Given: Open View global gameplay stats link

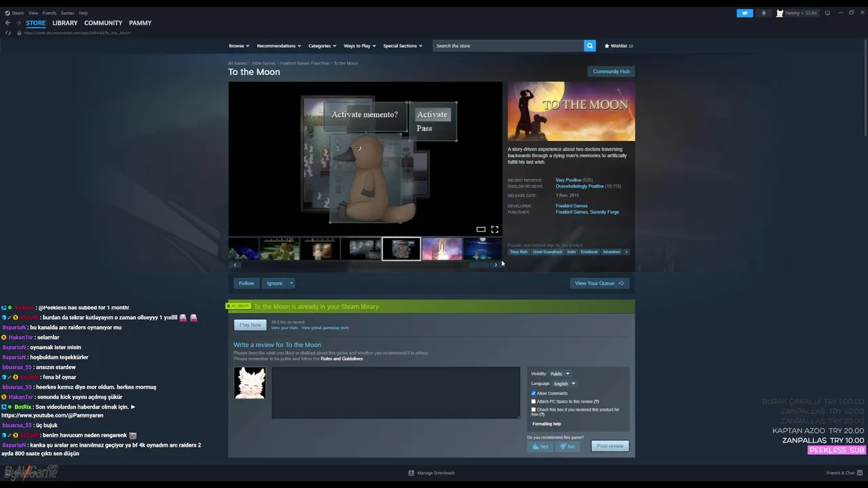Looking at the screenshot, I should [325, 328].
